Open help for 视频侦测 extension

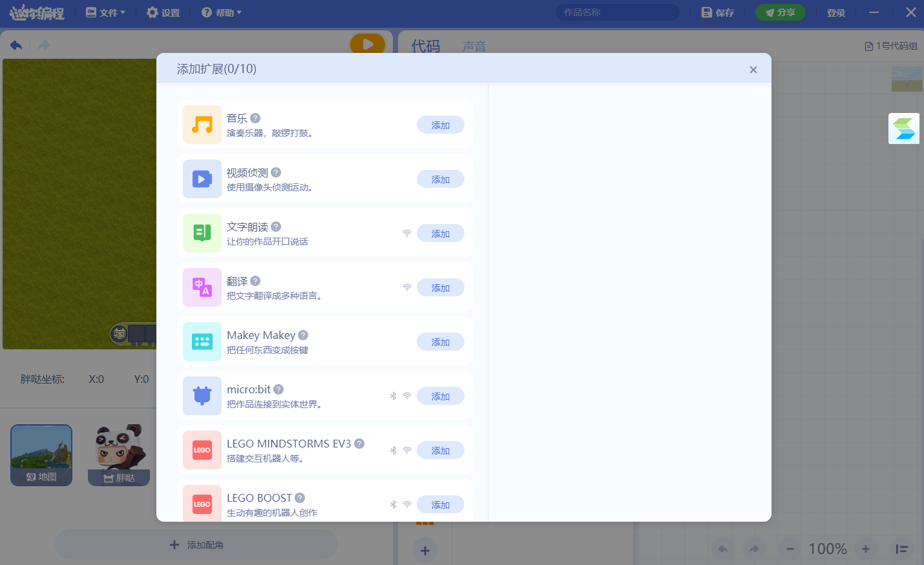276,172
